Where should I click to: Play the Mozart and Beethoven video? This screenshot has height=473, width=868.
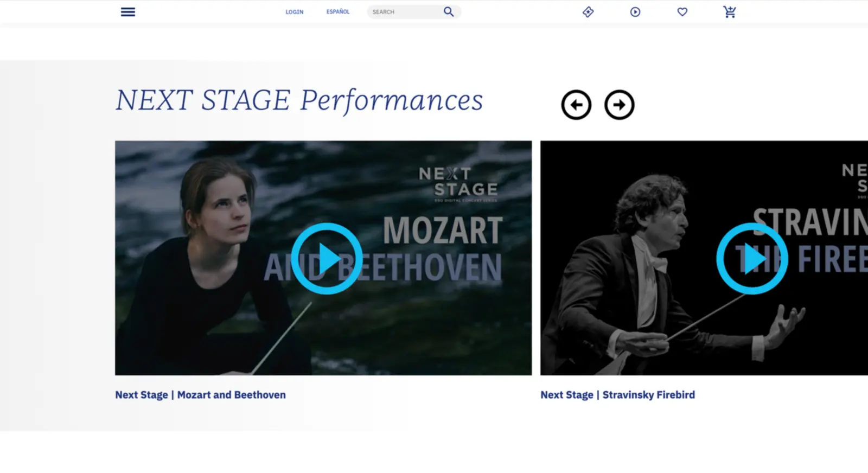(x=327, y=259)
